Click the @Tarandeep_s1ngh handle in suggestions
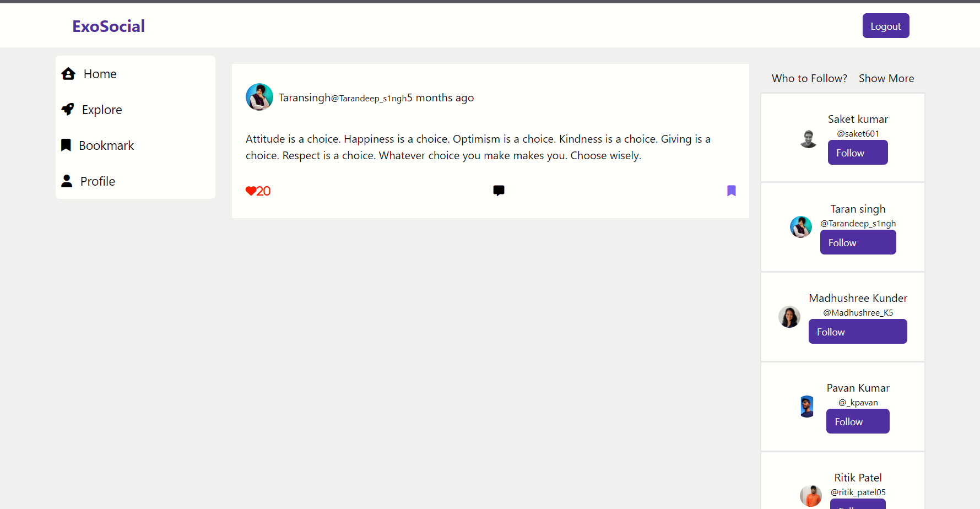Viewport: 980px width, 509px height. point(858,223)
